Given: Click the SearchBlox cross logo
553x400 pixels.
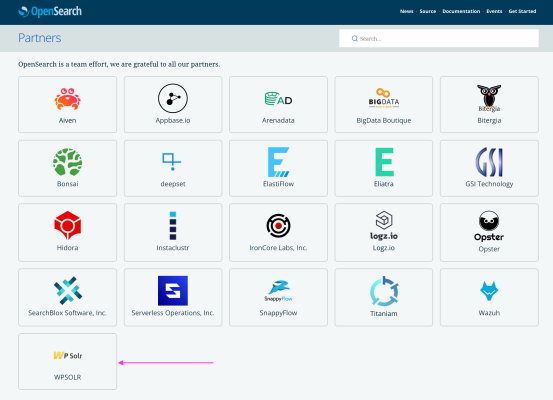Looking at the screenshot, I should [68, 290].
